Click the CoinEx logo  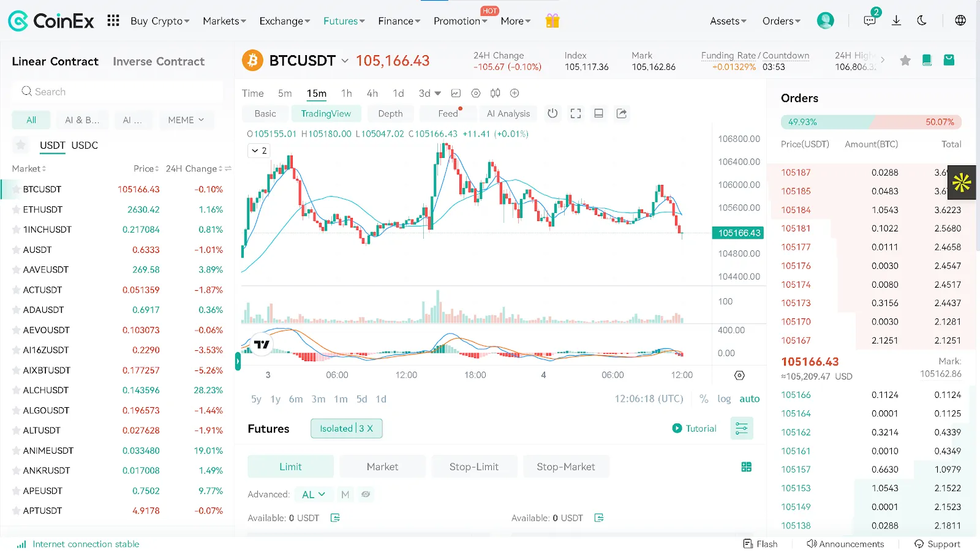[x=51, y=21]
